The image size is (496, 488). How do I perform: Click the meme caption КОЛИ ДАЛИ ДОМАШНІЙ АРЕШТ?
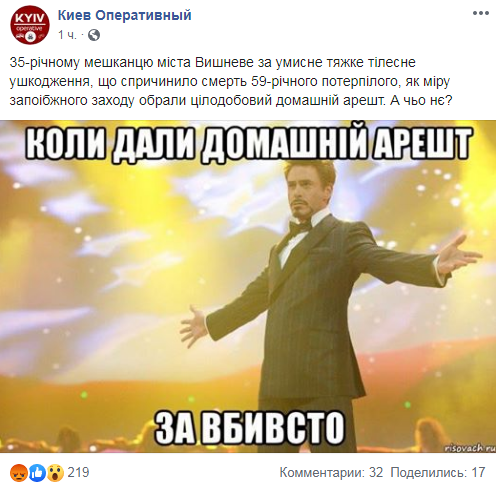point(248,144)
